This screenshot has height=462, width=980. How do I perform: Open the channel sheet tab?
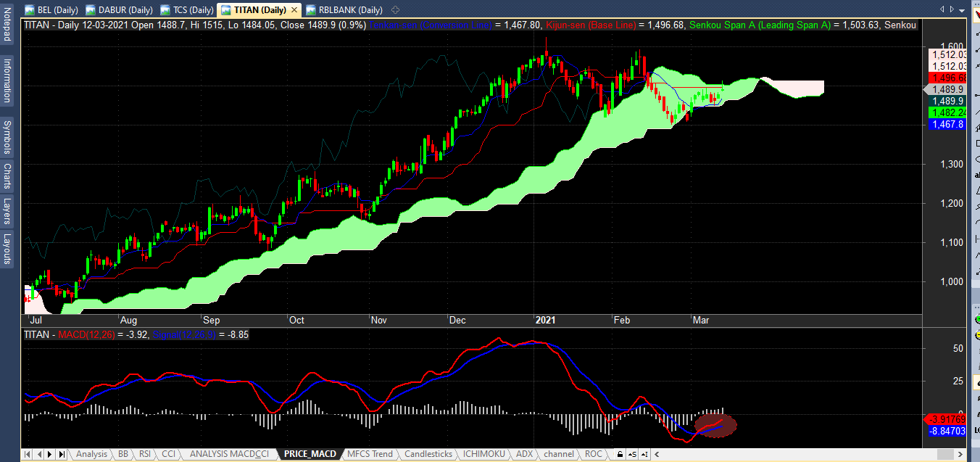559,454
